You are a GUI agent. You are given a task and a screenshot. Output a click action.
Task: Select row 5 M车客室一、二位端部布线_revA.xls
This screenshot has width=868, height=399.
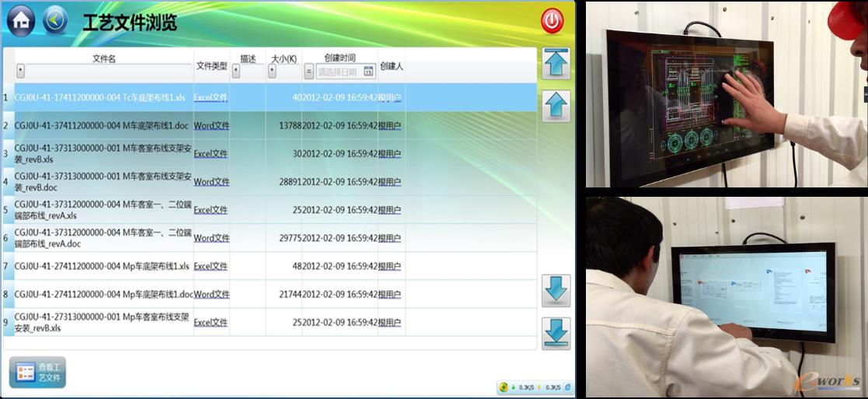[101, 210]
